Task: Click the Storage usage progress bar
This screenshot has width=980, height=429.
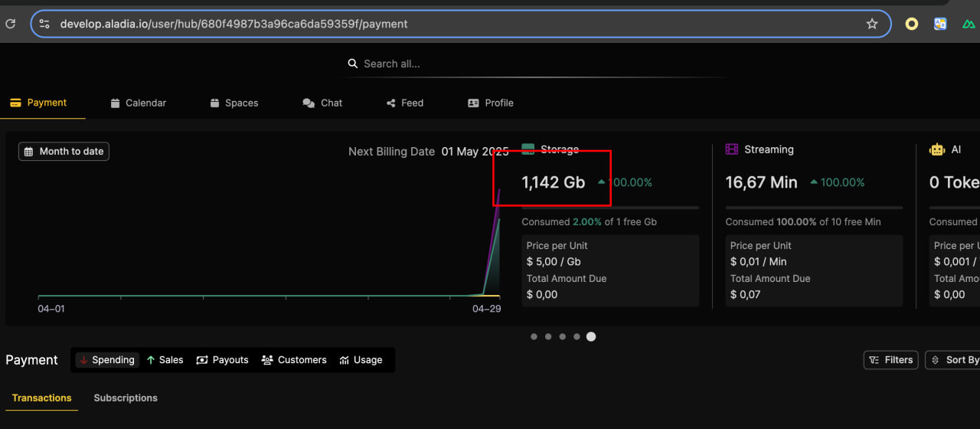Action: coord(610,208)
